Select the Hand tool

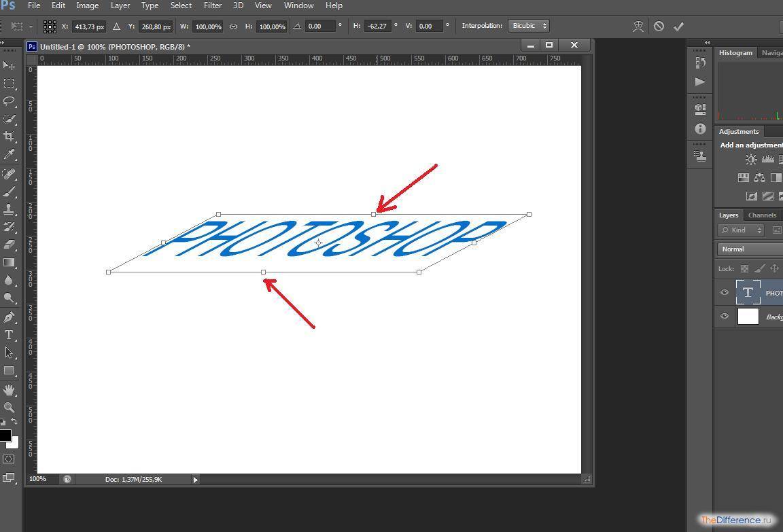(9, 390)
